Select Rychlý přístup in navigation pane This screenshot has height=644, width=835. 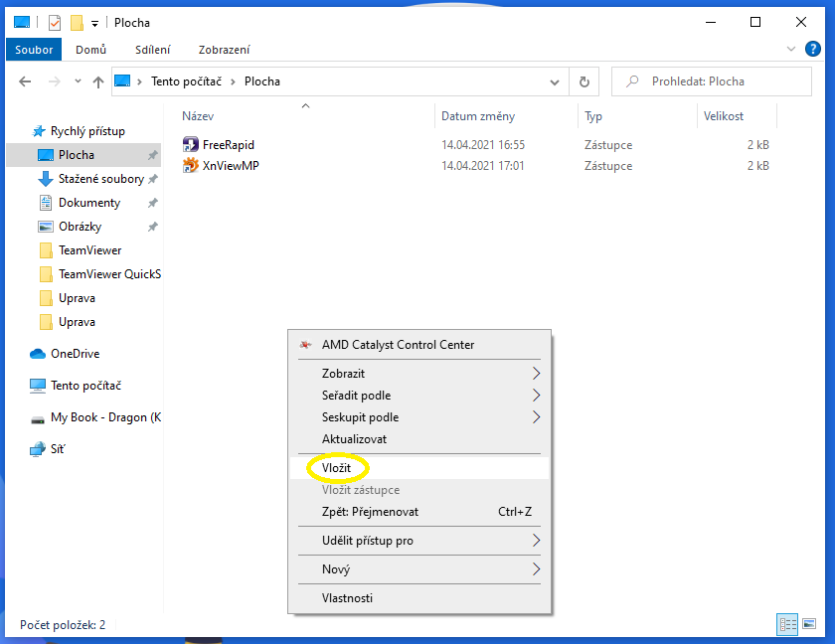pyautogui.click(x=87, y=131)
